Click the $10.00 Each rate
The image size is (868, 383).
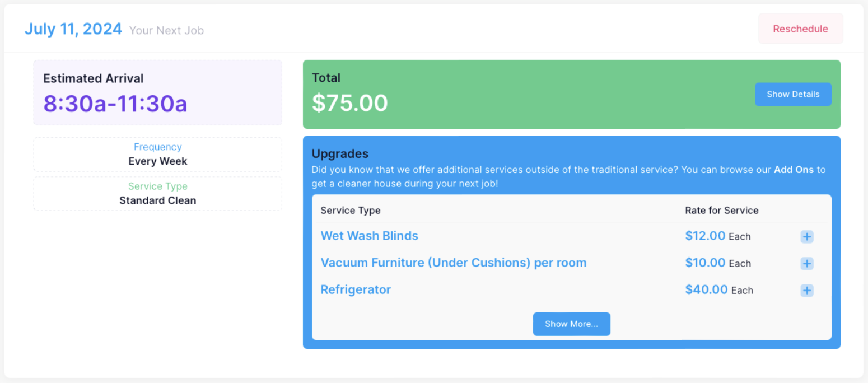coord(717,263)
